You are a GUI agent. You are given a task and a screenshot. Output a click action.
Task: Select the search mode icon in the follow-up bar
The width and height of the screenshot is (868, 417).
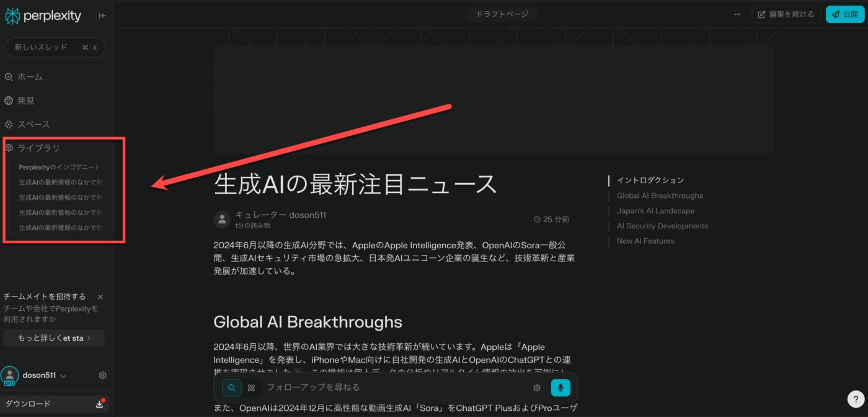point(232,388)
